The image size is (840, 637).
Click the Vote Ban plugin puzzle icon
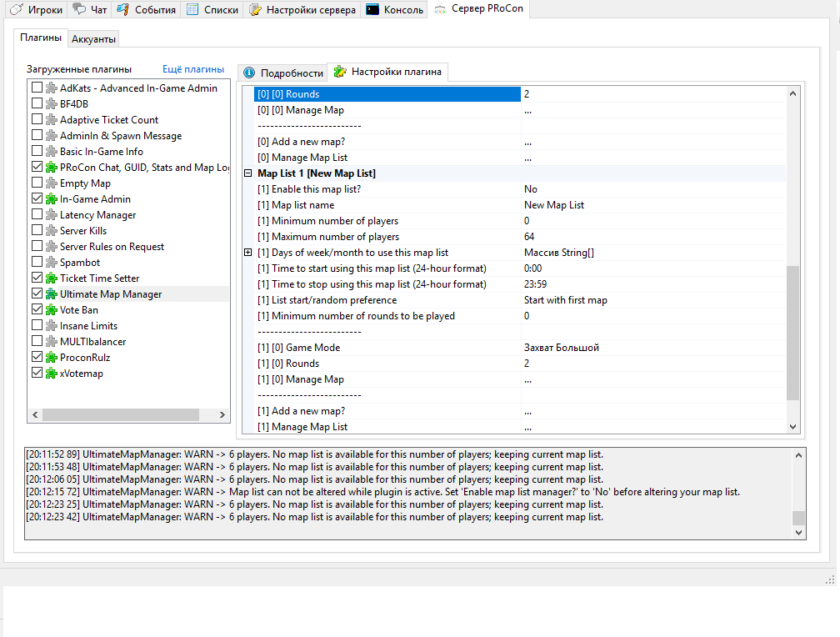point(51,310)
